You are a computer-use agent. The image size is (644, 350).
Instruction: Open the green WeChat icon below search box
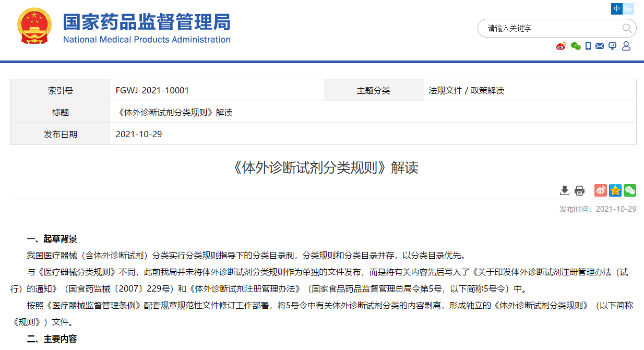pyautogui.click(x=576, y=46)
